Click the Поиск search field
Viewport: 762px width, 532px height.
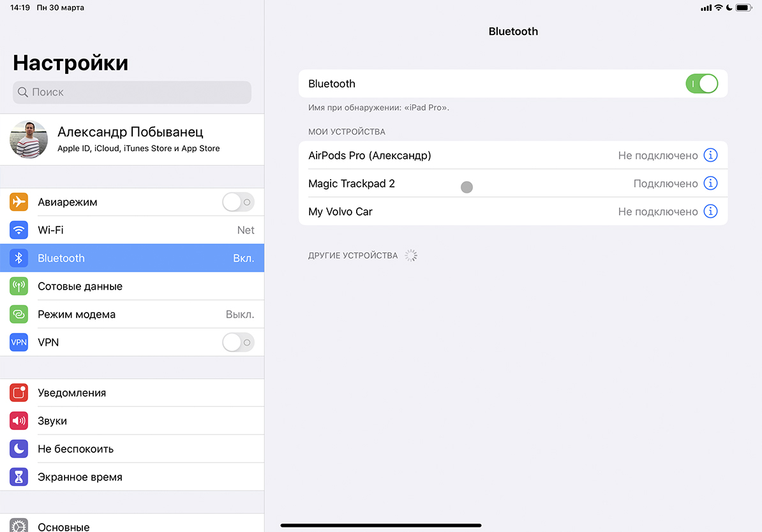tap(132, 92)
